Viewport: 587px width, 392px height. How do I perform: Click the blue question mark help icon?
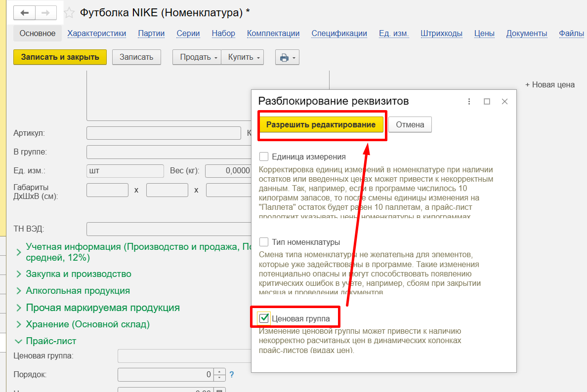point(231,374)
